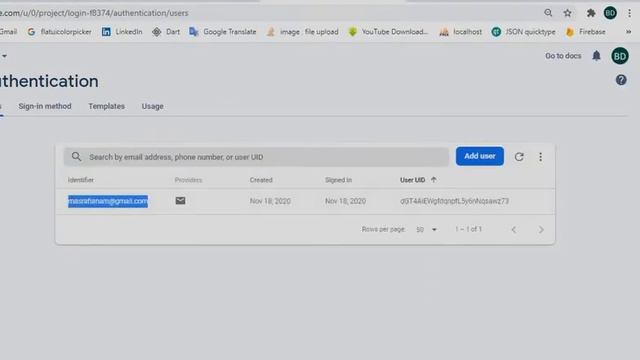Open the Firebase bookmark
640x360 pixels.
click(586, 32)
